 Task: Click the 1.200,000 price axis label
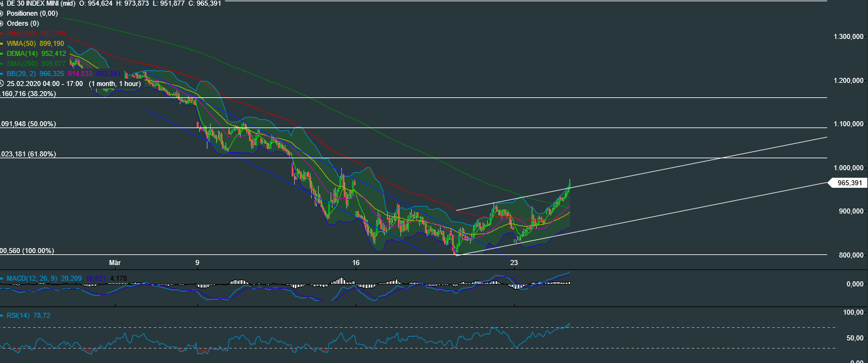click(x=850, y=80)
